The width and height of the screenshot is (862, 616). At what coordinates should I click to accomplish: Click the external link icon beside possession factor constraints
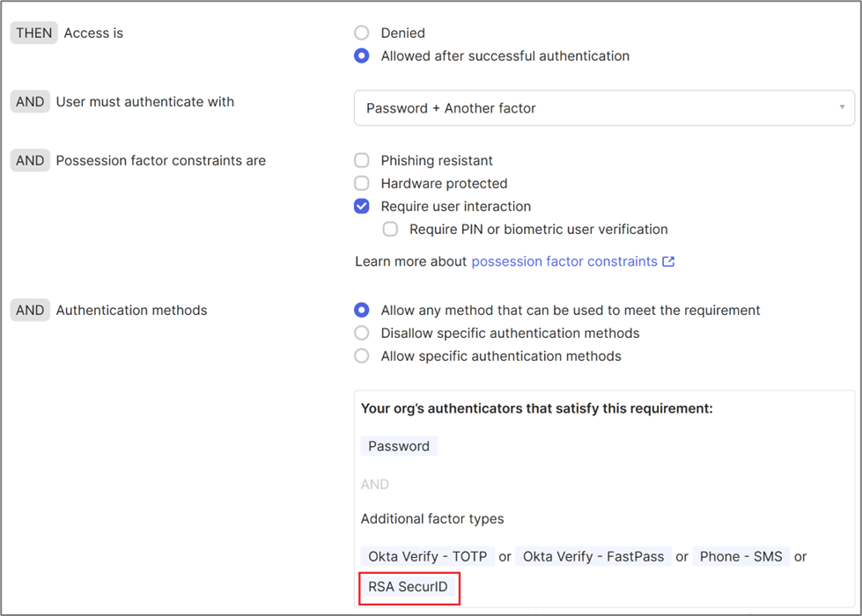pos(669,261)
